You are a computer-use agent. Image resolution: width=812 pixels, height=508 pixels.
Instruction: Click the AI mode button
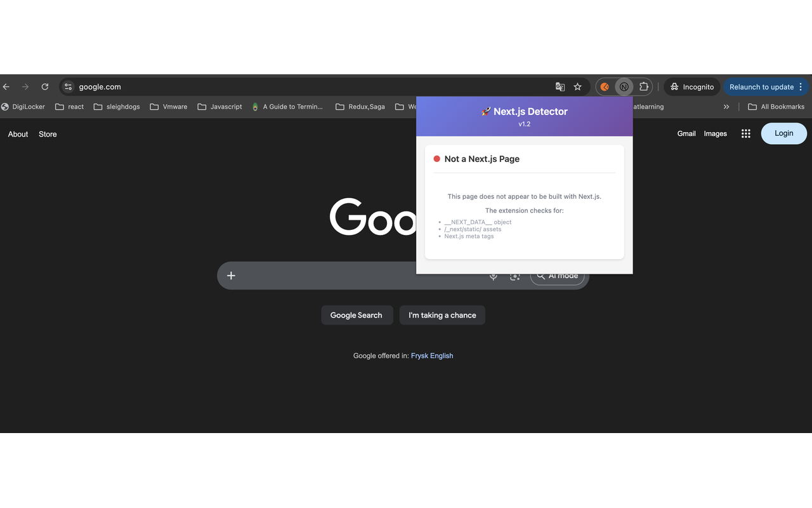(x=557, y=277)
